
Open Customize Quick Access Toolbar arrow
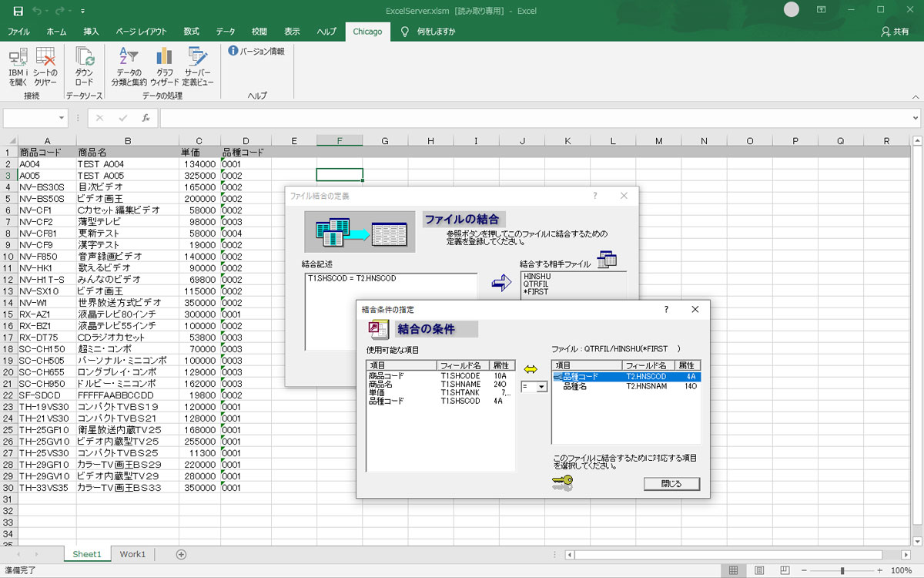[82, 11]
